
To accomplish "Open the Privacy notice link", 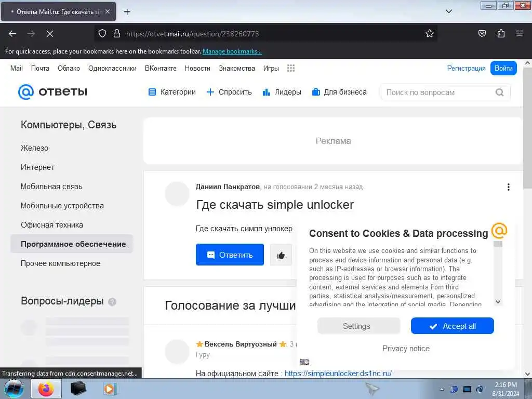I will [x=406, y=349].
